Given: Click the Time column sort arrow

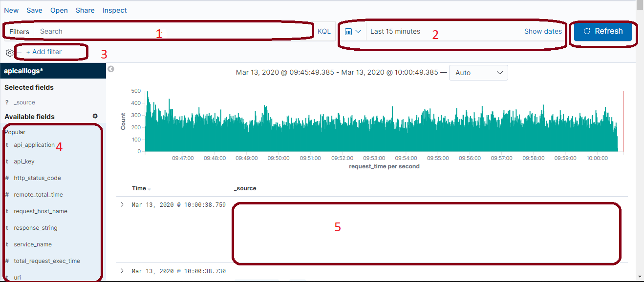Looking at the screenshot, I should click(x=150, y=189).
